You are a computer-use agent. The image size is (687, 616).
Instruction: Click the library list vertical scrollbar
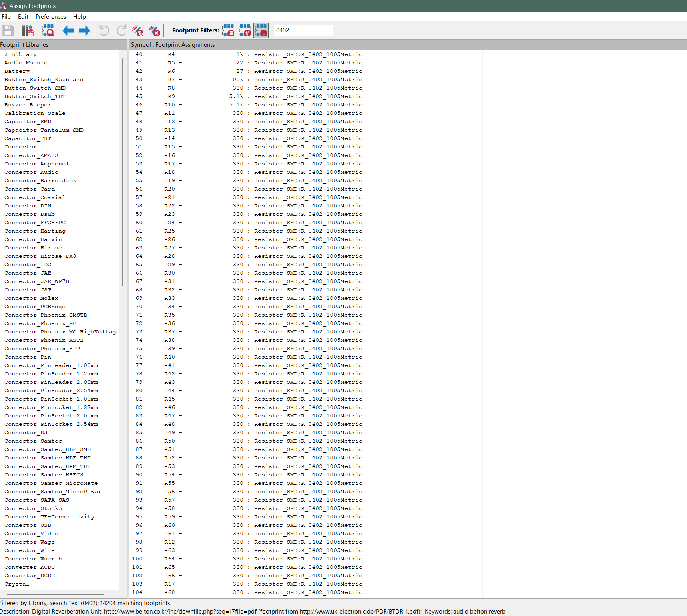click(122, 172)
